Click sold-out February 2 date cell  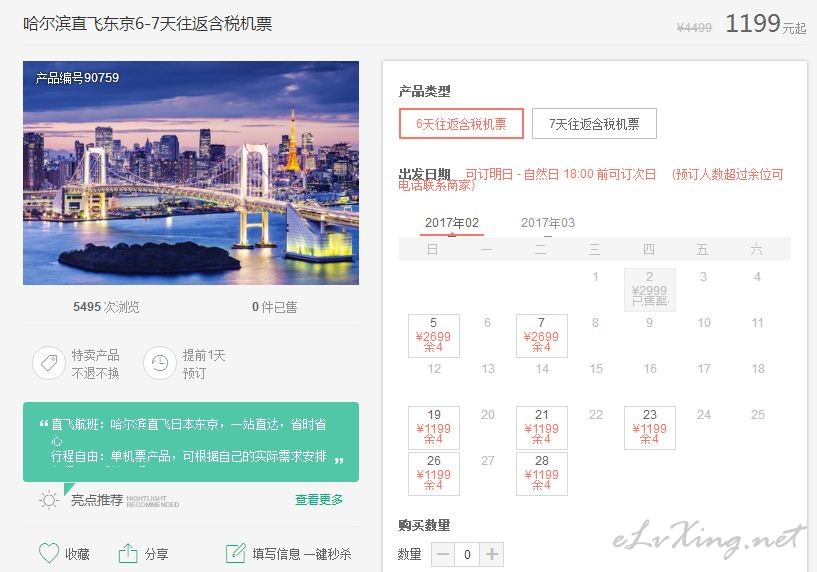click(650, 290)
